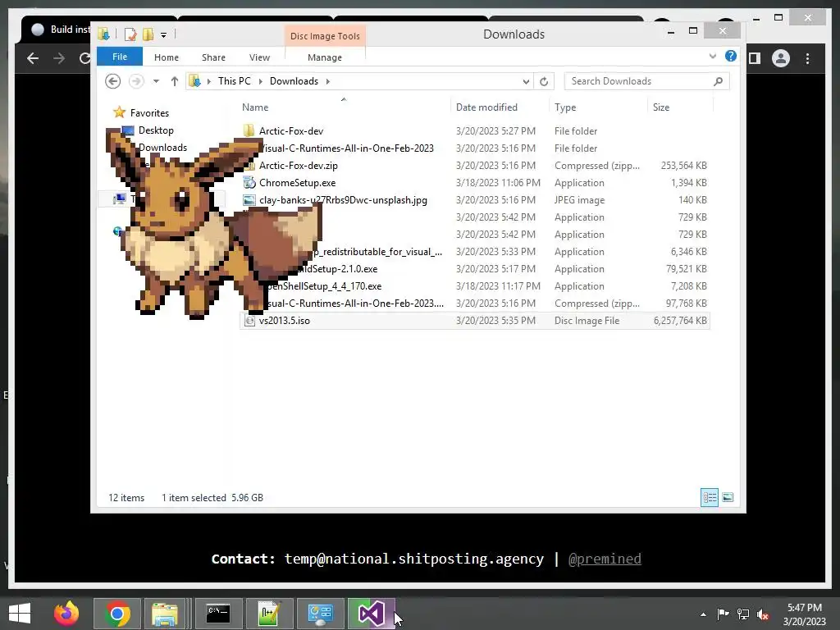Open the Share ribbon tab
Viewport: 840px width, 630px height.
213,57
